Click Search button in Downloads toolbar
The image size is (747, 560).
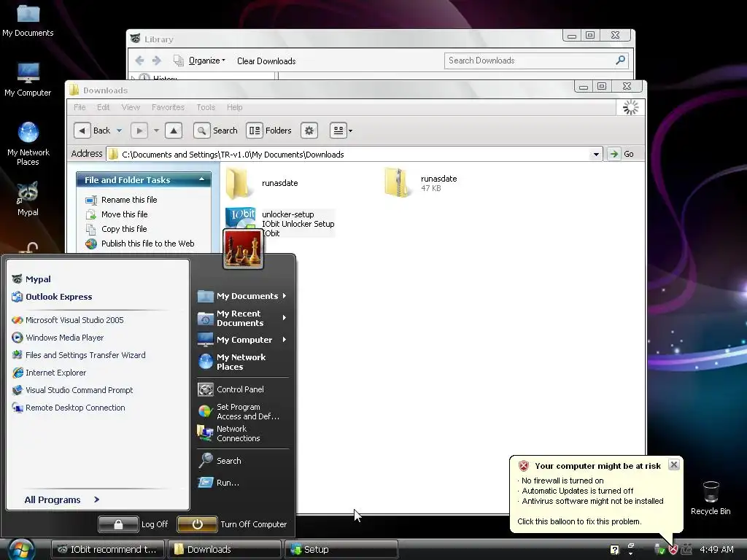(215, 131)
